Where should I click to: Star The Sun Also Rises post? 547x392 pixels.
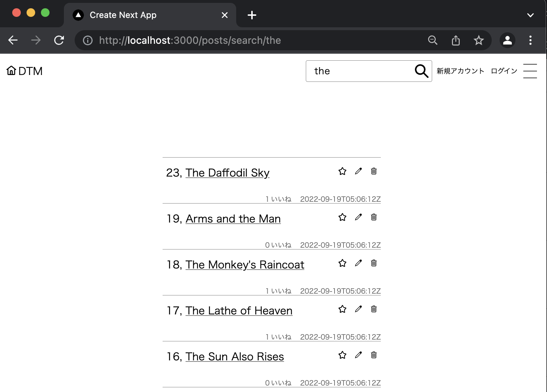342,355
